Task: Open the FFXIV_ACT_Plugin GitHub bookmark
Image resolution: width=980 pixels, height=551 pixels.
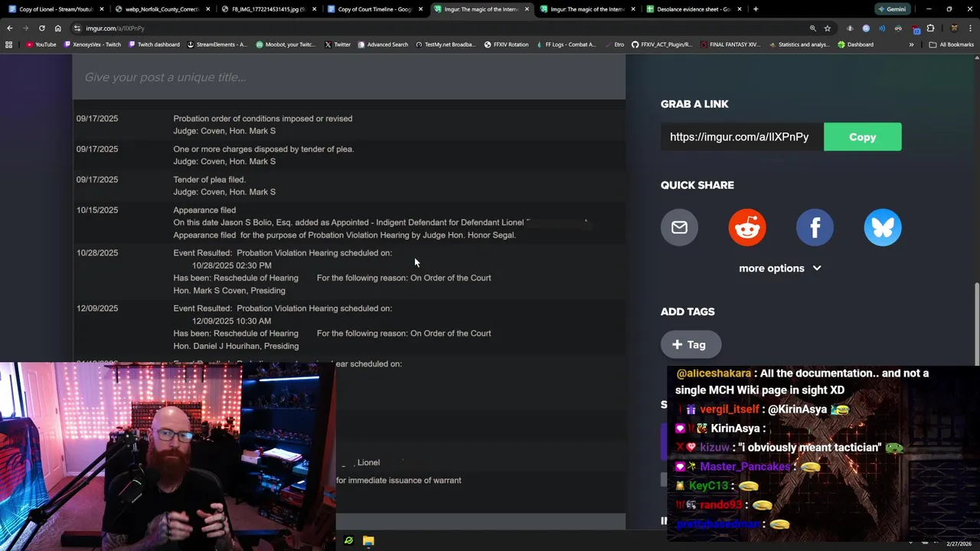Action: (662, 44)
